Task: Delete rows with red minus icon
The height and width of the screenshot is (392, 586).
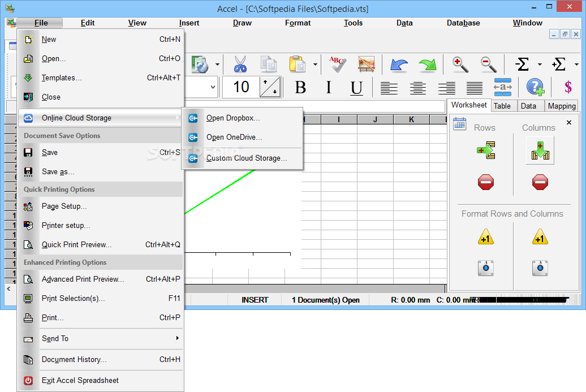Action: 486,182
